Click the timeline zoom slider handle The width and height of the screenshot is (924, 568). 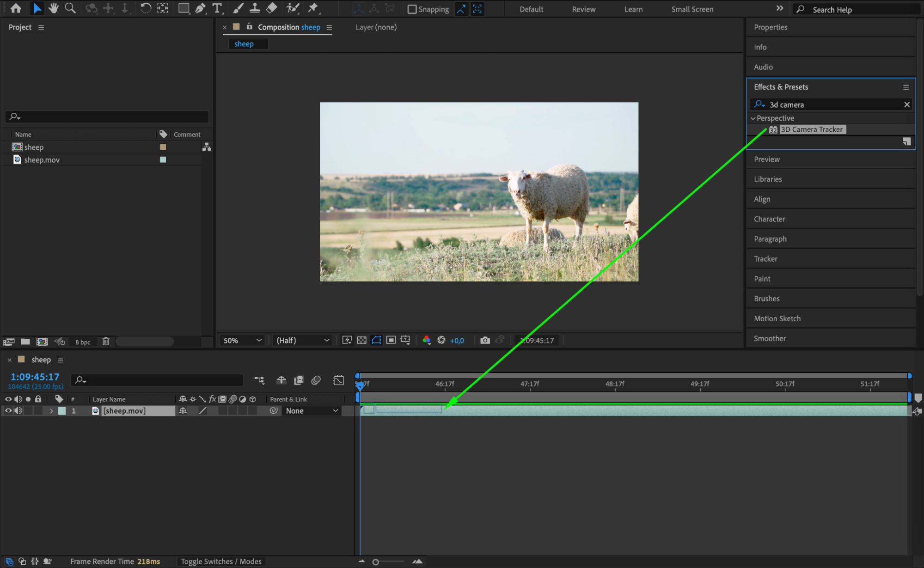point(376,562)
